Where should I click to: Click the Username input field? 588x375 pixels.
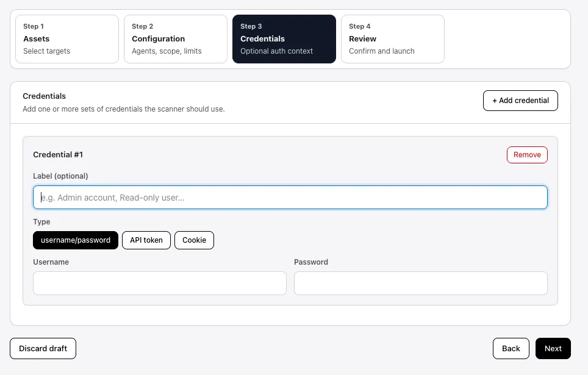click(x=159, y=283)
